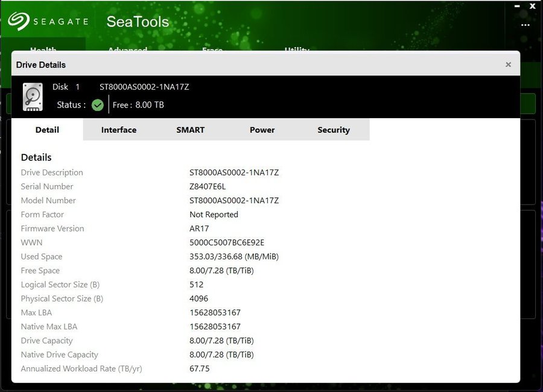Image resolution: width=543 pixels, height=392 pixels.
Task: Close the Drive Details dialog
Action: point(508,65)
